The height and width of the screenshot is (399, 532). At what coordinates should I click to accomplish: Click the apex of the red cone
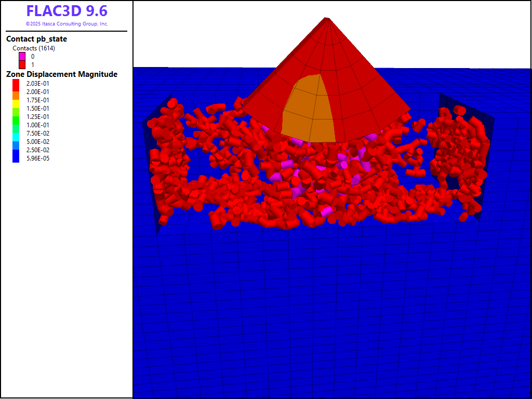pyautogui.click(x=327, y=19)
